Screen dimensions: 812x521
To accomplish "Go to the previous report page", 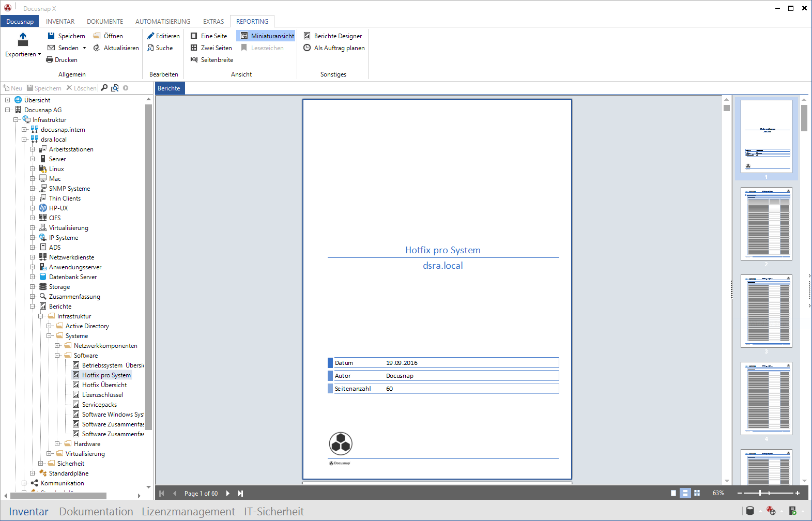I will [x=175, y=493].
